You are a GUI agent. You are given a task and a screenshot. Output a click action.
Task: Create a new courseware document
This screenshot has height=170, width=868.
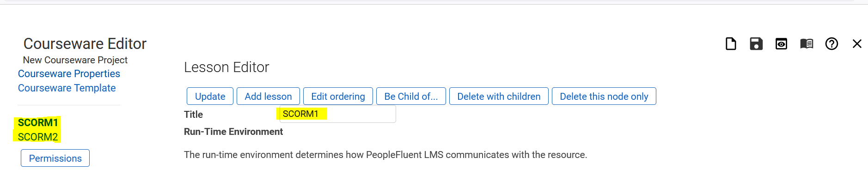(x=731, y=44)
